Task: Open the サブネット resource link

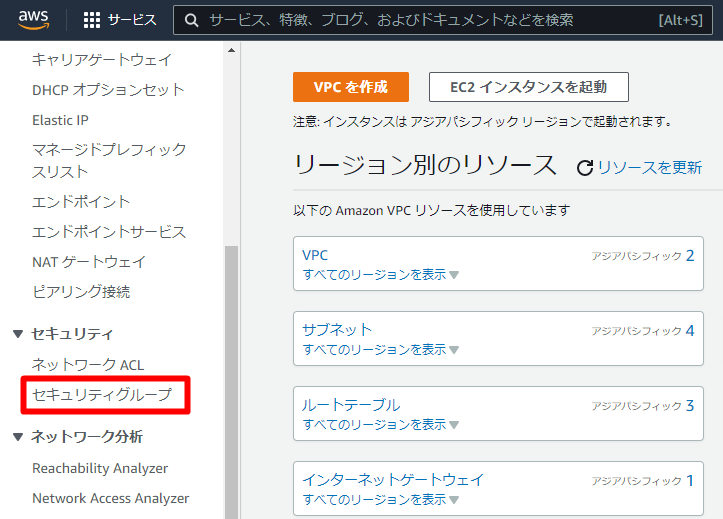Action: 337,330
